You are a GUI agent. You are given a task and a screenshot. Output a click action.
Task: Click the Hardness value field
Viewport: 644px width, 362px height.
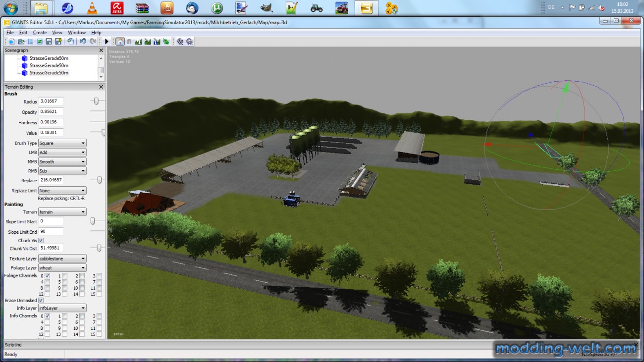(x=51, y=122)
